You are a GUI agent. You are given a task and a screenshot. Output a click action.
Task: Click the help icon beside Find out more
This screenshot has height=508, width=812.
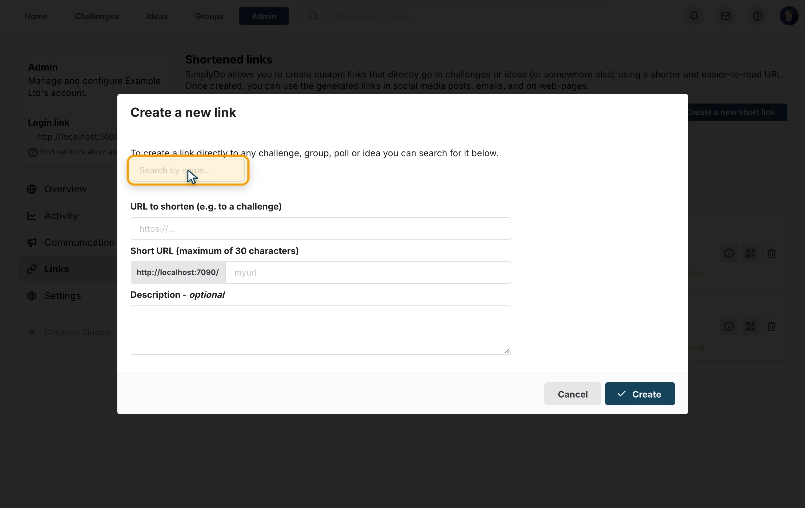pos(33,152)
